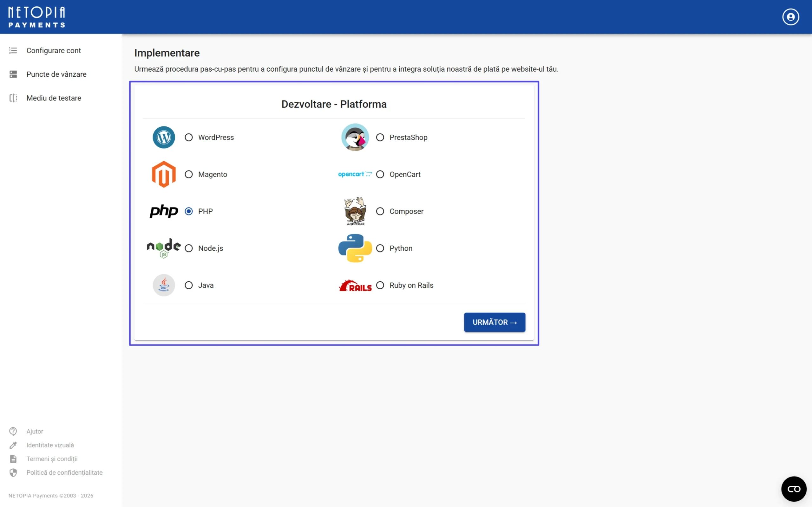812x507 pixels.
Task: Click the Composer logo icon
Action: (x=355, y=211)
